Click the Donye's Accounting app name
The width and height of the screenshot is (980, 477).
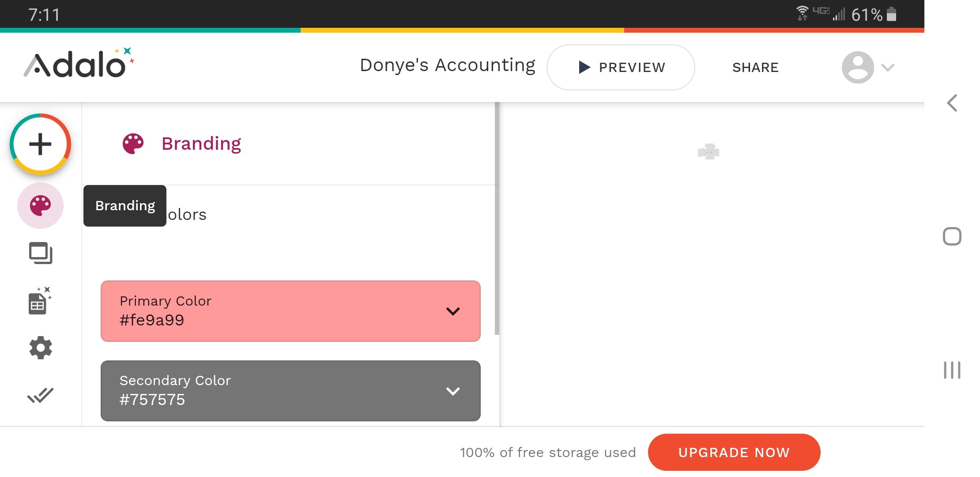pos(447,65)
